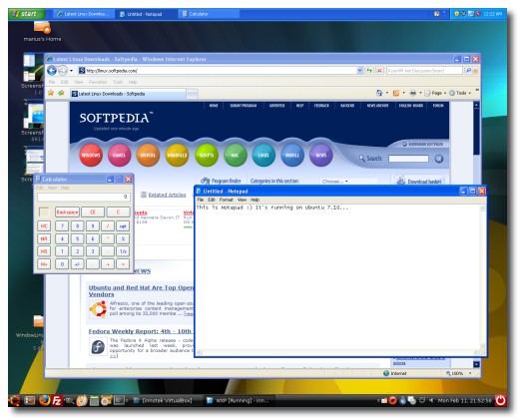Click Program finder on Softpedia page

click(221, 181)
